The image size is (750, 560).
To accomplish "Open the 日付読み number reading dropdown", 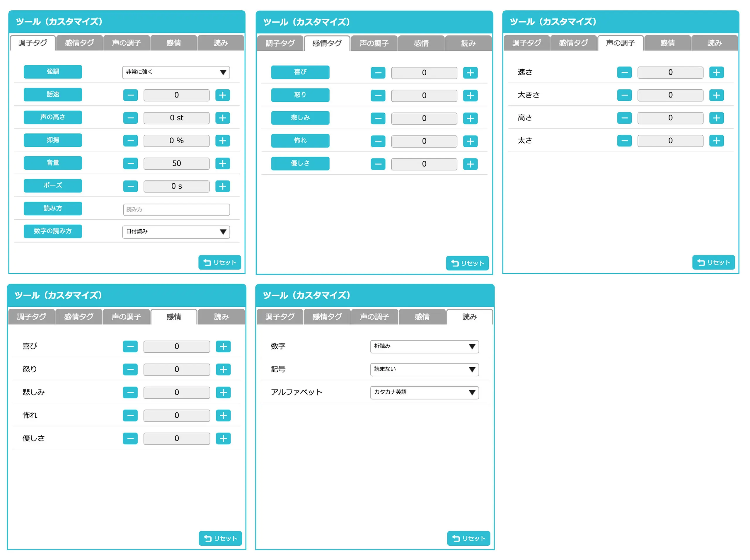I will 176,232.
